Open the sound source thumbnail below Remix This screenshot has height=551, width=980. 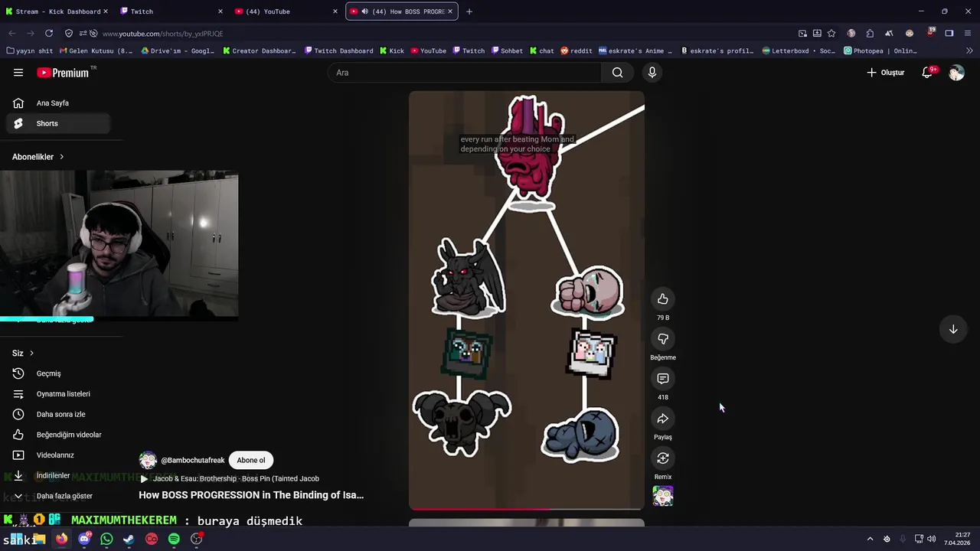click(x=663, y=496)
